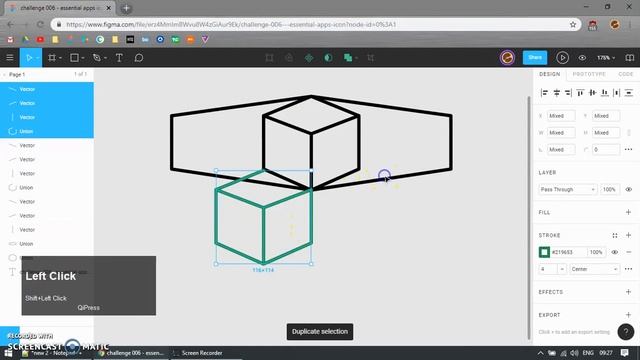Select the Move tool arrow
The height and width of the screenshot is (360, 640).
coord(29,58)
